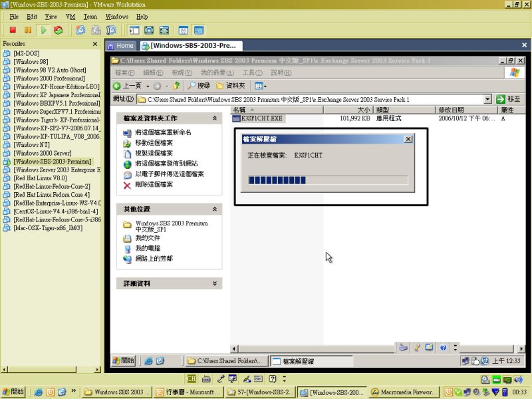The height and width of the screenshot is (399, 532).
Task: Click the Quick Switch toolbar icon
Action: click(x=164, y=30)
